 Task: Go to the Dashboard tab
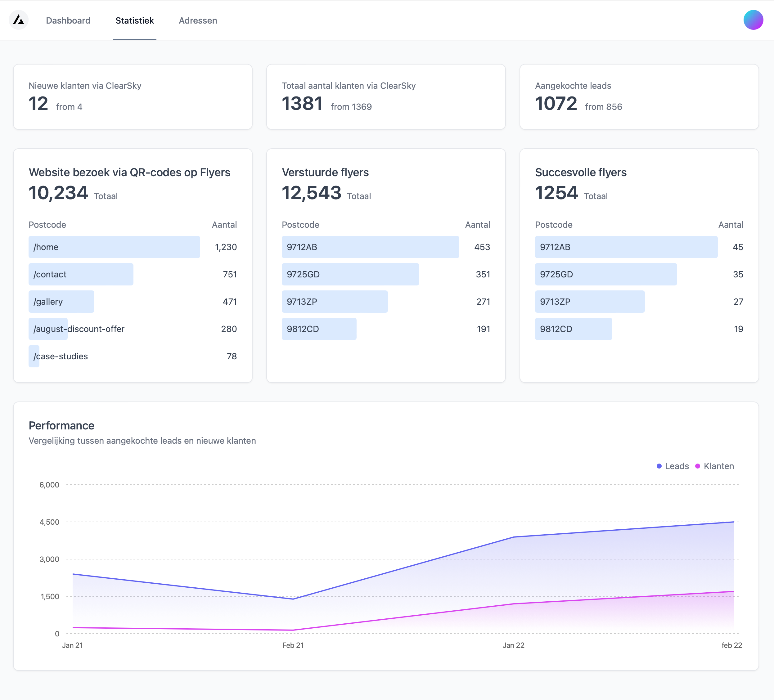point(68,20)
